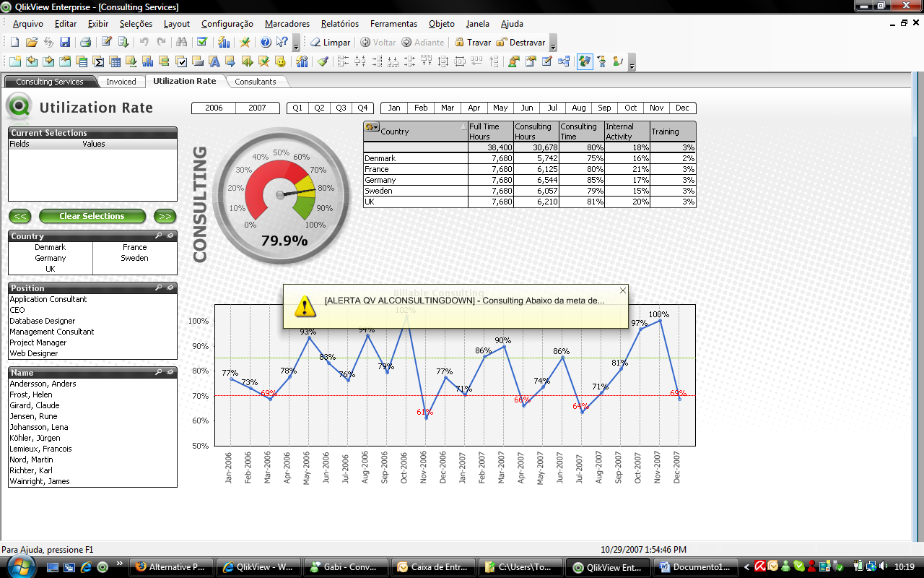Viewport: 924px width, 578px height.
Task: Open search in Name list box header
Action: [x=158, y=373]
